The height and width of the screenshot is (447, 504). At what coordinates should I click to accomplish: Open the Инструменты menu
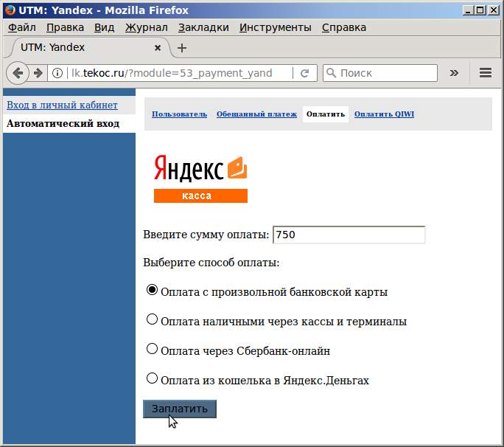275,27
